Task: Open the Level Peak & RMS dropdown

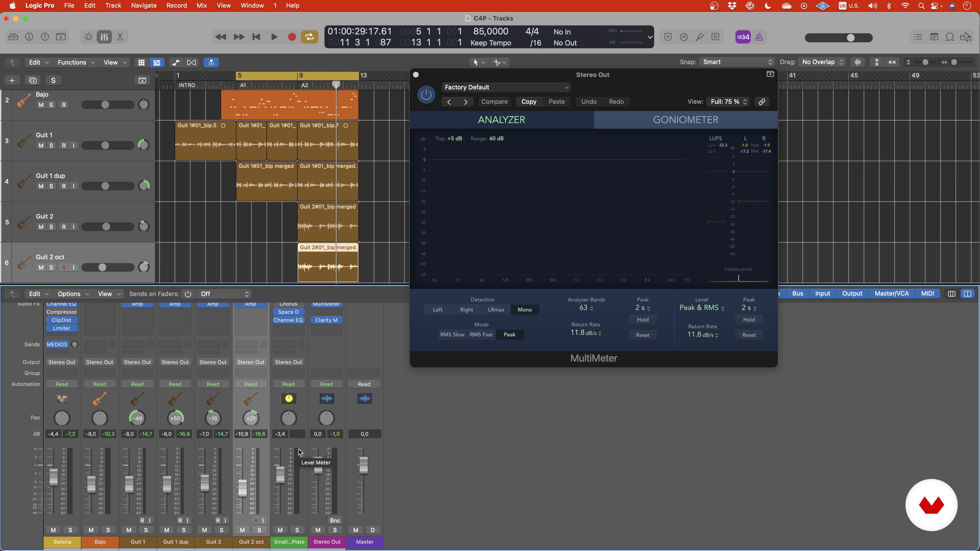Action: pyautogui.click(x=702, y=308)
